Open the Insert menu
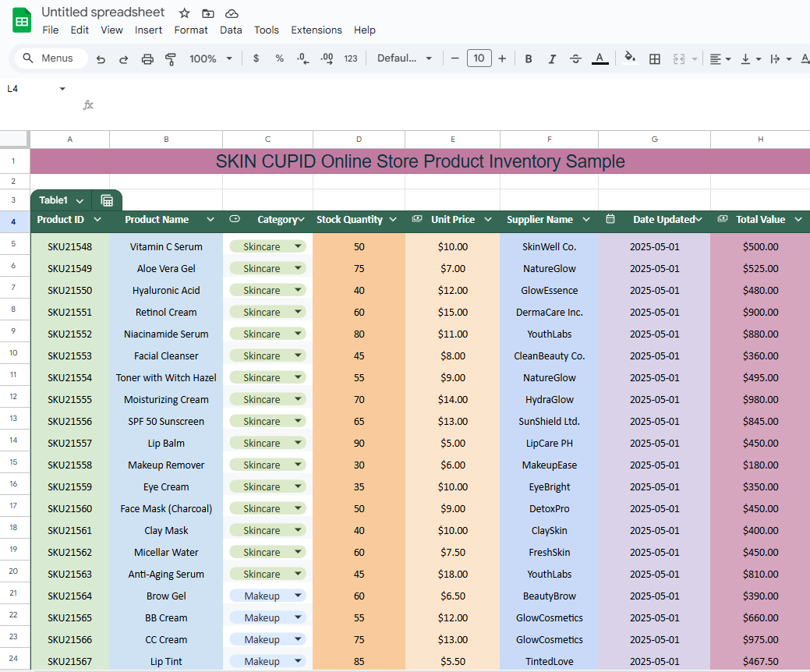Image resolution: width=810 pixels, height=672 pixels. (x=148, y=30)
